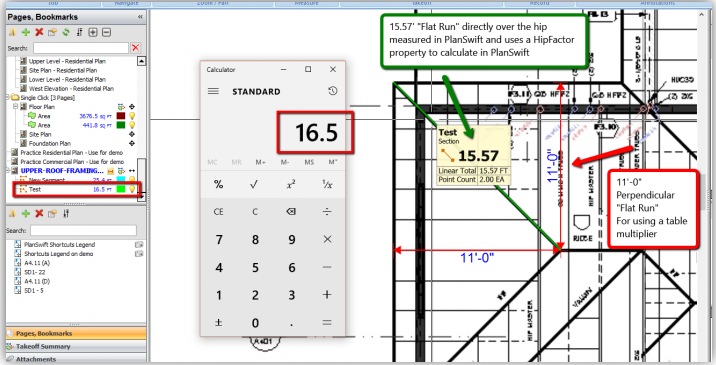Delete selected page with red X in Pages toolbar
716x365 pixels.
(39, 32)
